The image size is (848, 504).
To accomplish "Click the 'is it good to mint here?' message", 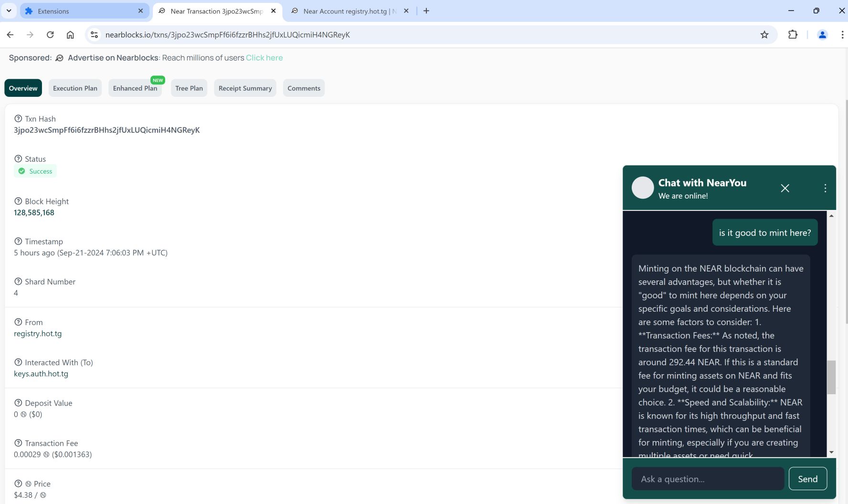I will click(765, 232).
